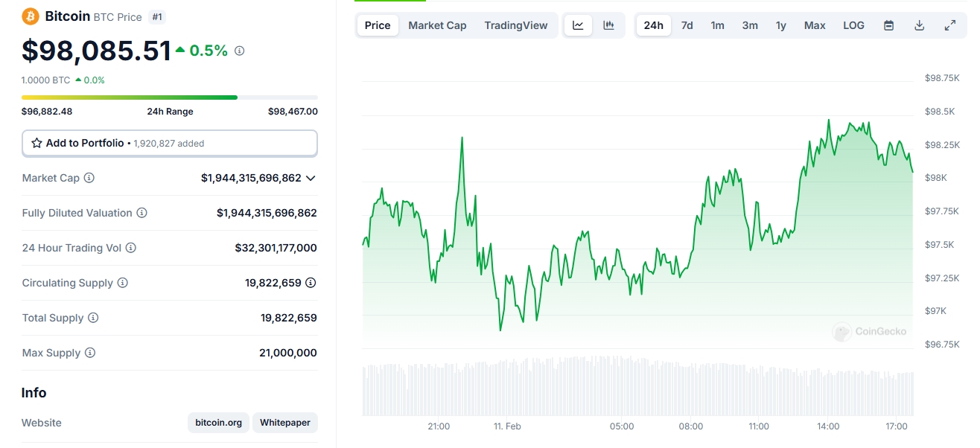Click the Bitcoin logo icon

[31, 16]
